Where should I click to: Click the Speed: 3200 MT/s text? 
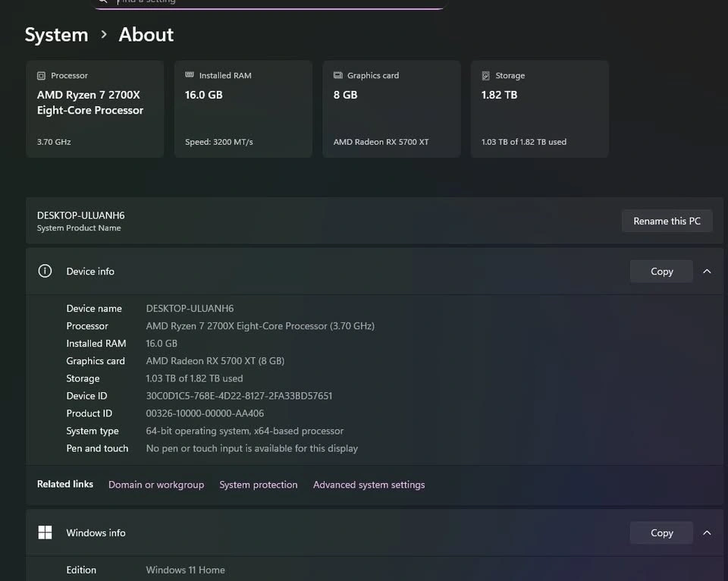tap(219, 142)
